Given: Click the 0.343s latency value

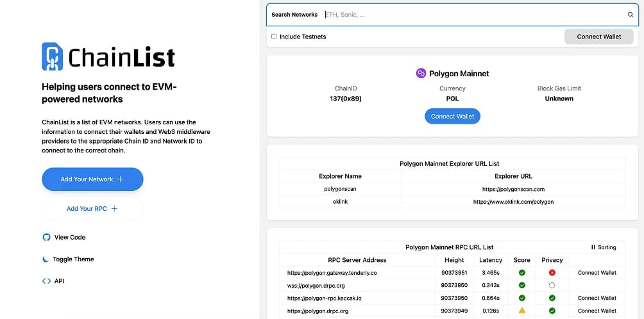Looking at the screenshot, I should (491, 286).
